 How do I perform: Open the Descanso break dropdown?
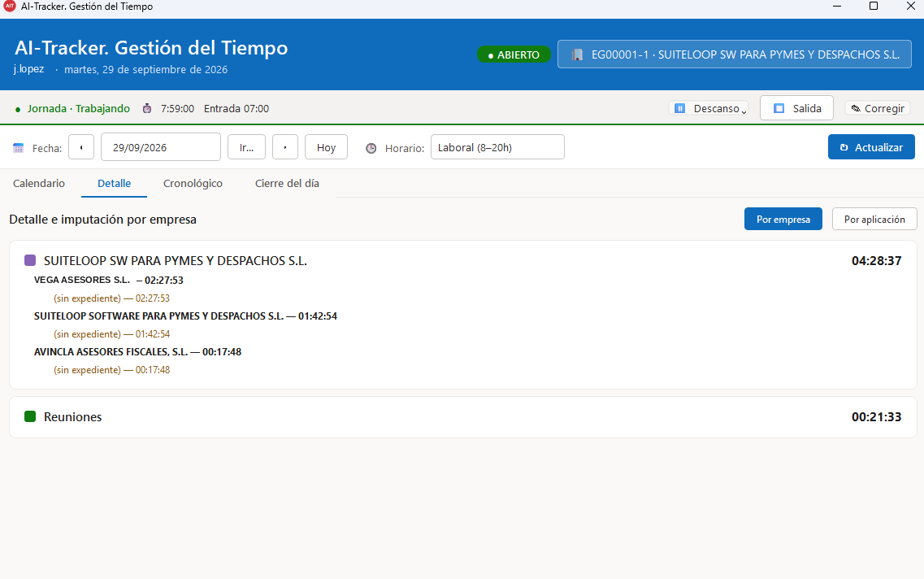pos(709,108)
